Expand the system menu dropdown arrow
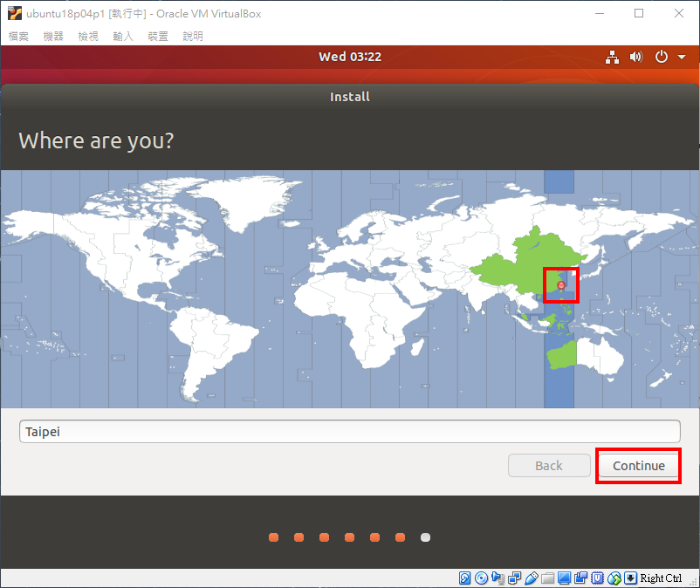The width and height of the screenshot is (700, 588). (x=682, y=57)
